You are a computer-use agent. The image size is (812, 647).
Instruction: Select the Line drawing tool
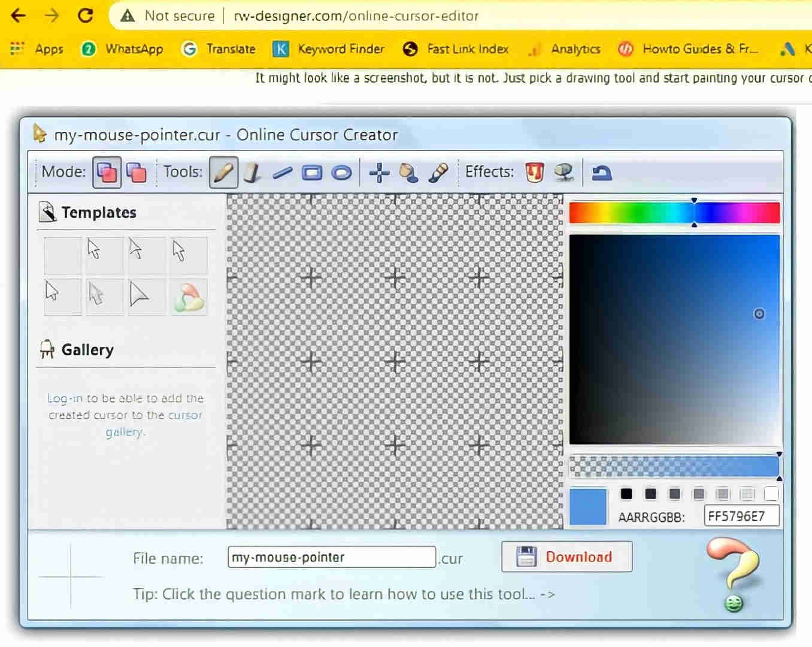click(x=282, y=173)
